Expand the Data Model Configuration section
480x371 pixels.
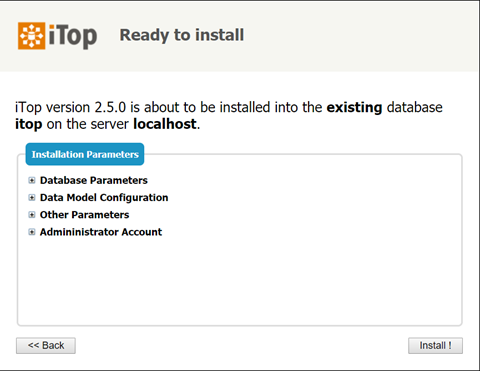point(32,198)
